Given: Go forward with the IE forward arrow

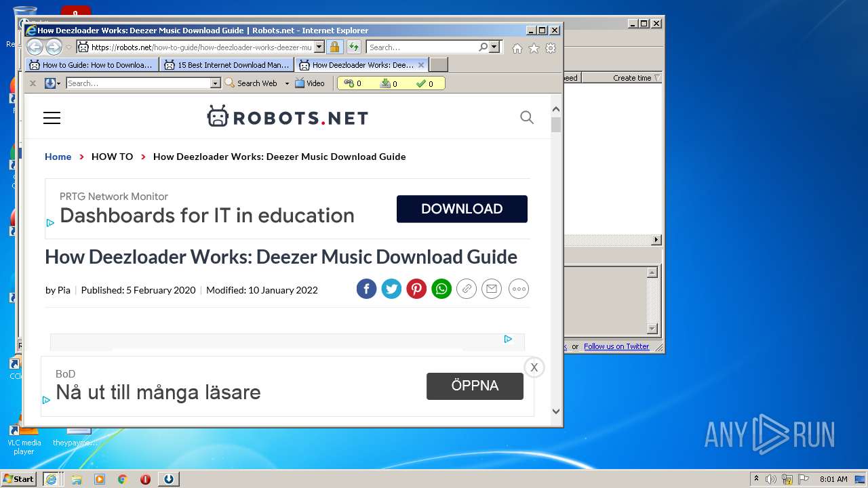Looking at the screenshot, I should point(54,47).
